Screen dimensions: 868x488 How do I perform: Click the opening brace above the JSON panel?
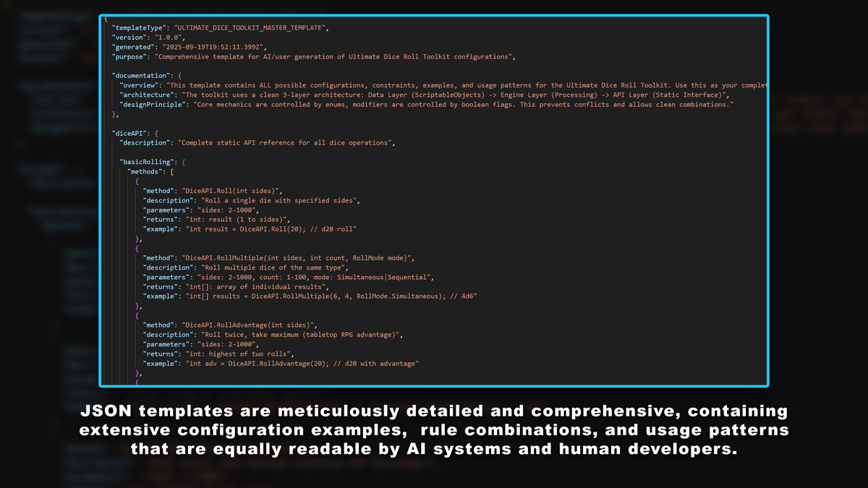point(106,20)
